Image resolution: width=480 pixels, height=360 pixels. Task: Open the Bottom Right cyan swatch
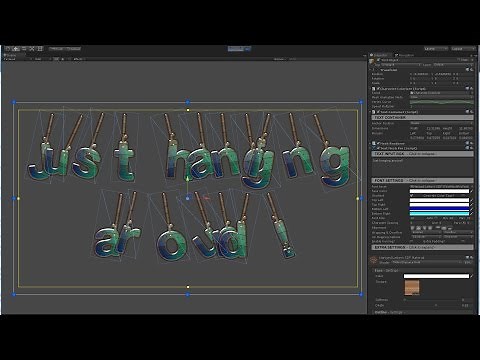pos(439,213)
